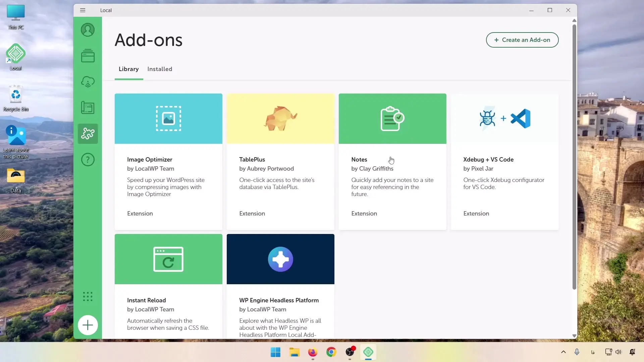644x362 pixels.
Task: Click 'by Aubrey Portwood' author text
Action: [266, 169]
